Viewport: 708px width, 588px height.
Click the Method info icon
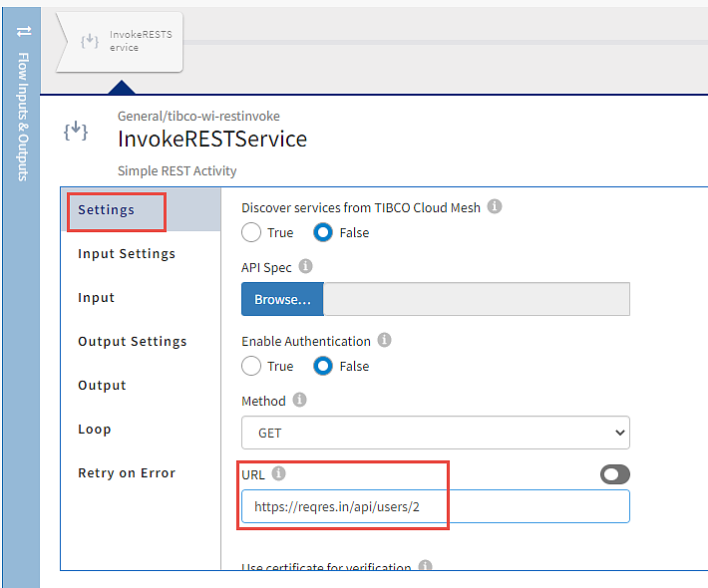coord(299,400)
